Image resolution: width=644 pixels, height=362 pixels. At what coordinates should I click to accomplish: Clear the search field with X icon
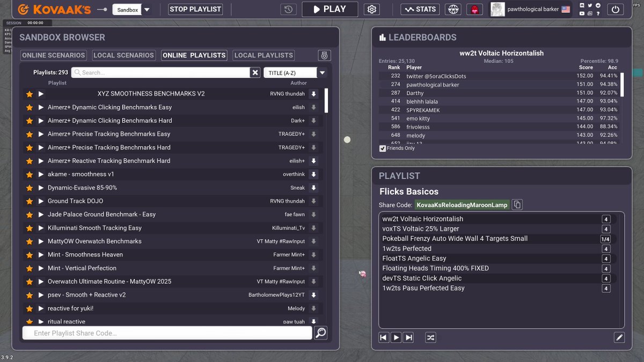click(255, 72)
